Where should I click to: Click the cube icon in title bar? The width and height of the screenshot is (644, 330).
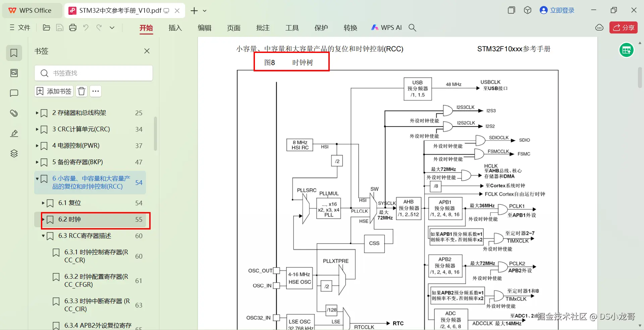[x=528, y=10]
